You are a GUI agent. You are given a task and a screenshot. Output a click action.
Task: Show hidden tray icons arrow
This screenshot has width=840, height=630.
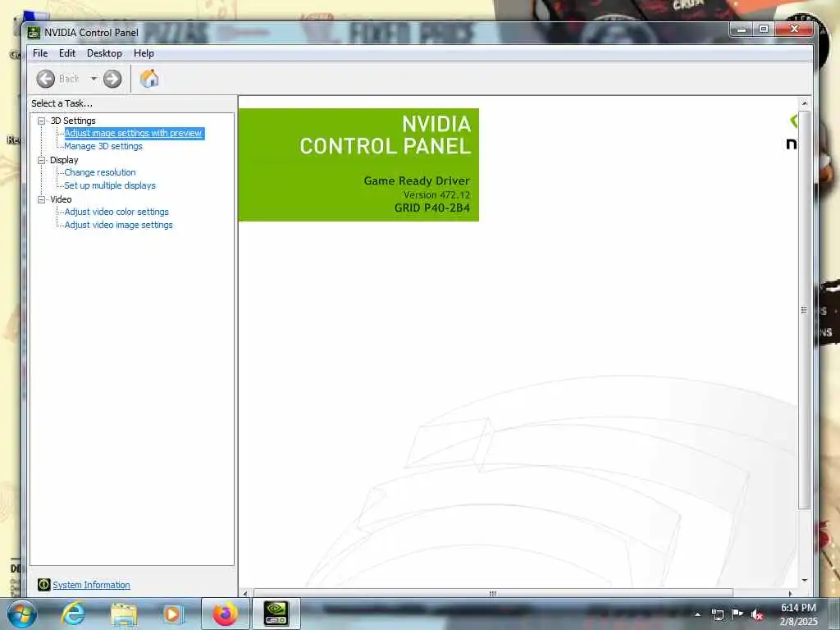(697, 614)
